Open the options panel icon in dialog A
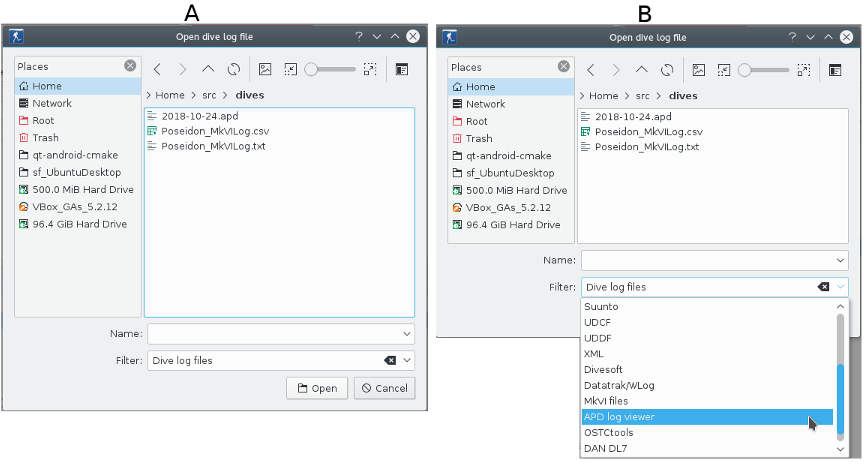This screenshot has height=464, width=864. [401, 70]
